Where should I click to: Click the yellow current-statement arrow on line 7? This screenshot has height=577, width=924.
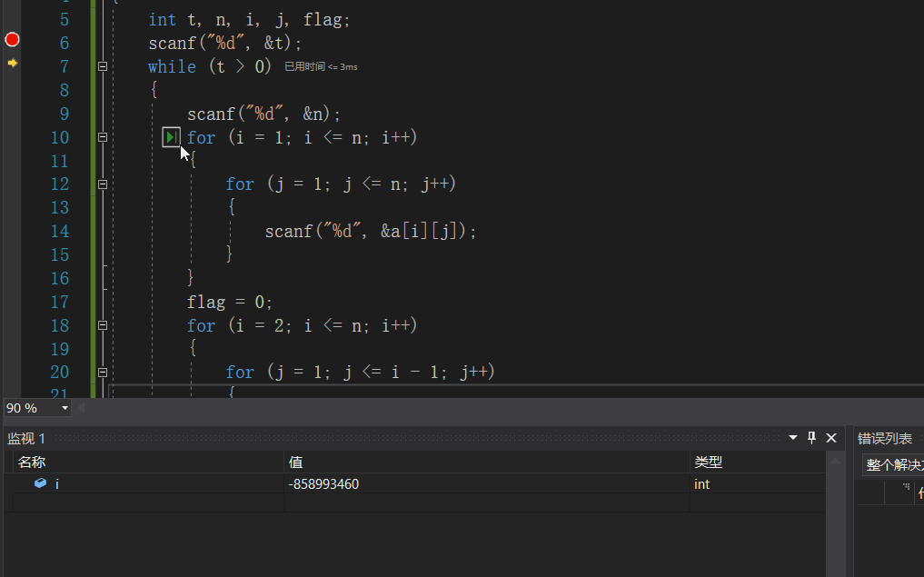coord(13,63)
